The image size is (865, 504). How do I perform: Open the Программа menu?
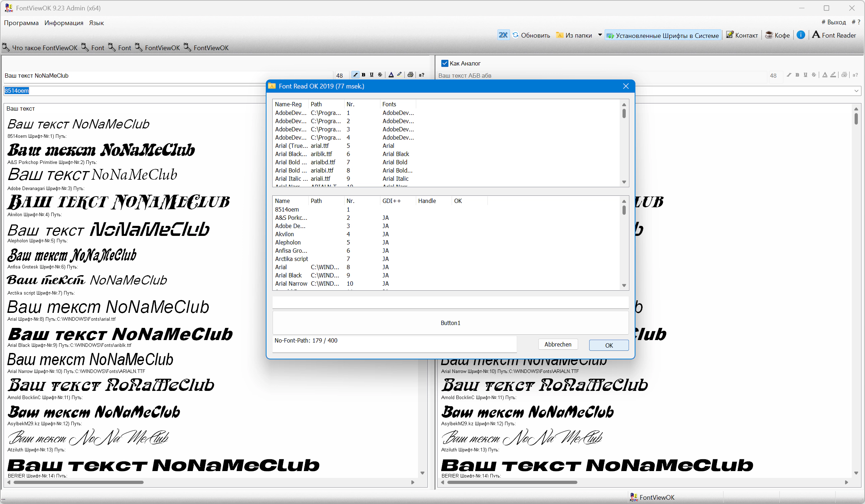point(21,23)
